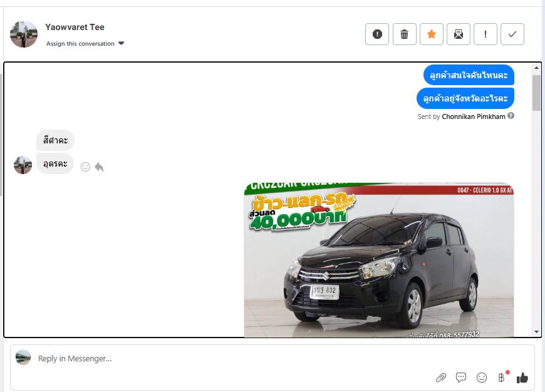Select the สีดำคะ message bubble
Viewport: 545px width, 392px height.
click(x=55, y=140)
